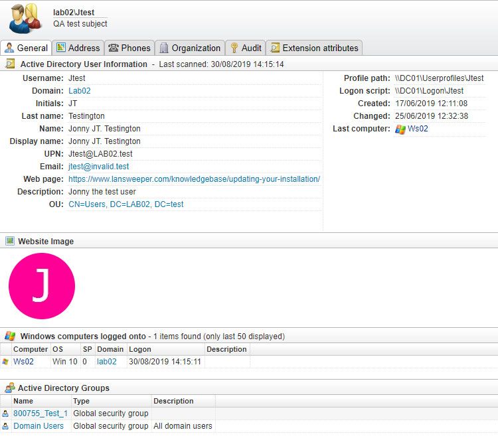The width and height of the screenshot is (498, 448).
Task: Show the Extension attributes tab
Action: point(314,48)
